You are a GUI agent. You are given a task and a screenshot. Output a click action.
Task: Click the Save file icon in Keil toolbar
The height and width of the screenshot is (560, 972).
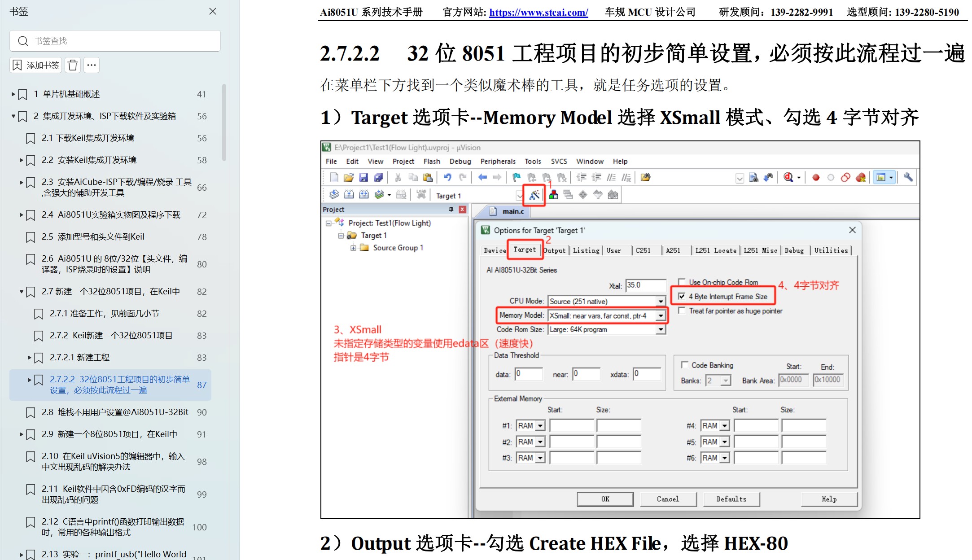(363, 178)
